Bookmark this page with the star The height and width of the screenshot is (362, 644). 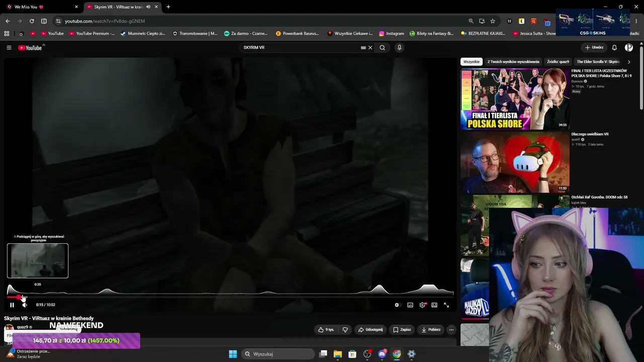493,21
